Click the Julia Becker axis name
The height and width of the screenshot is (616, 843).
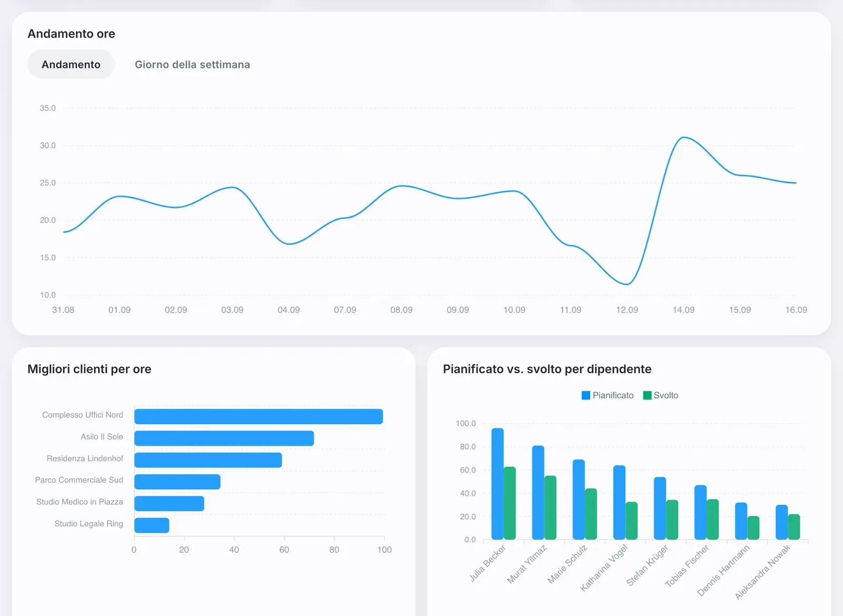tap(487, 563)
